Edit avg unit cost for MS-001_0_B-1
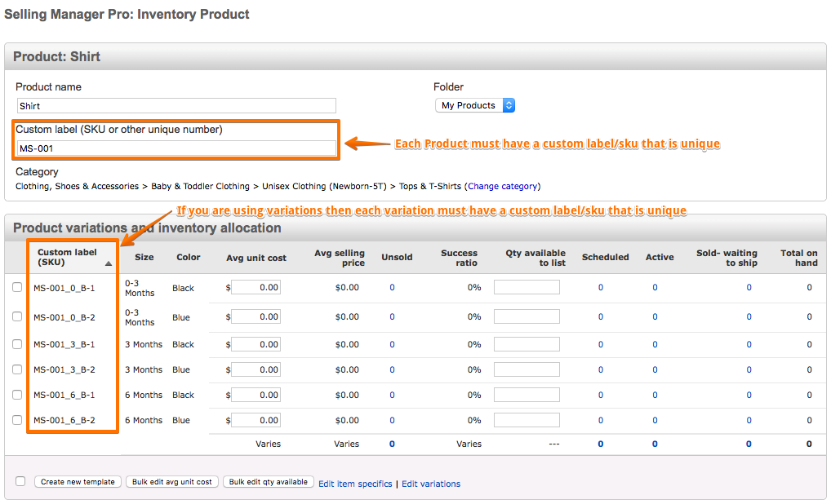Viewport: 831px width, 504px height. pos(256,287)
